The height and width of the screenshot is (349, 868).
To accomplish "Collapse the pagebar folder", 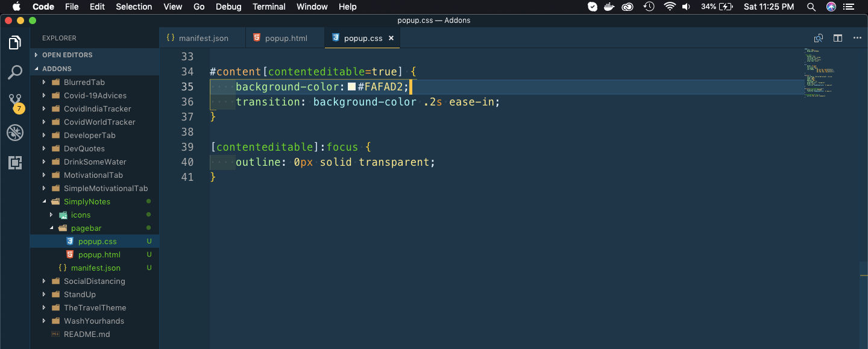I will 51,228.
